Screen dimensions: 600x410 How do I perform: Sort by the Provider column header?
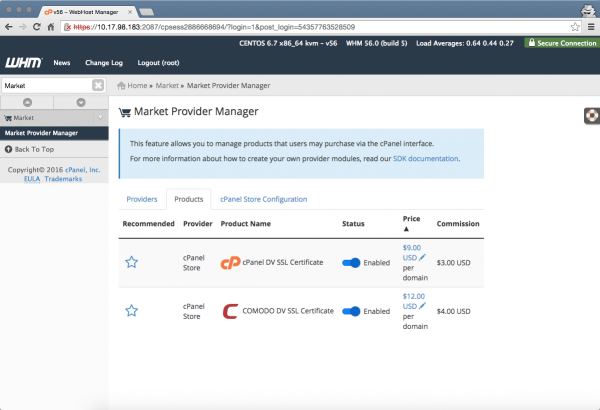point(197,224)
